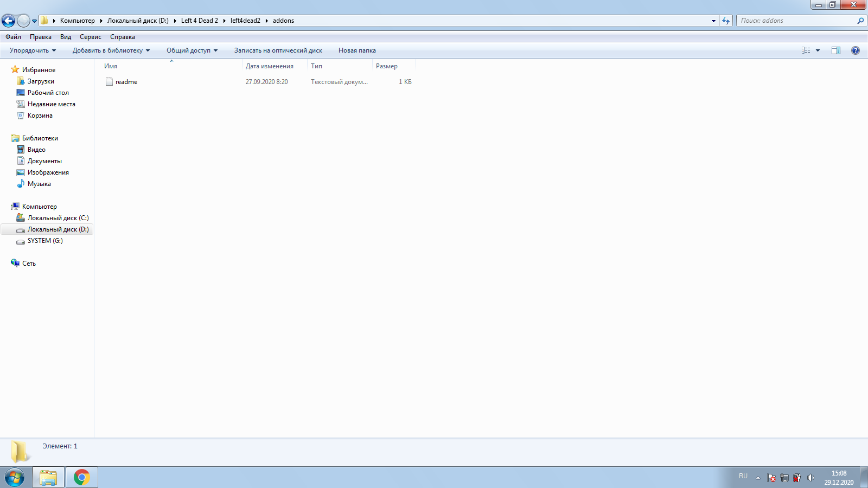The image size is (868, 488).
Task: Click 'Left 4 Dead 2' breadcrumb segment
Action: [200, 21]
